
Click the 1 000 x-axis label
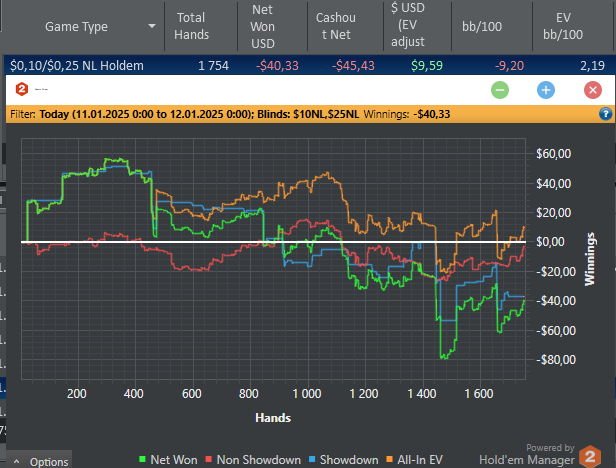point(306,393)
